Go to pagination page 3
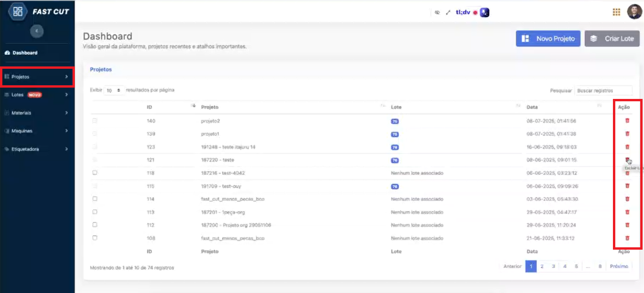This screenshot has height=293, width=644. tap(554, 266)
